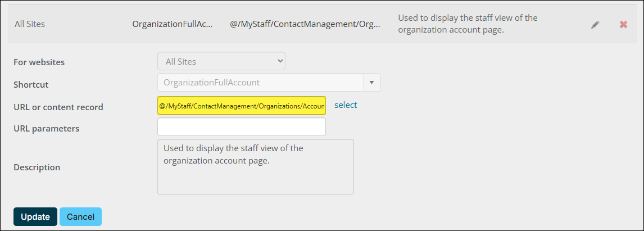The width and height of the screenshot is (644, 231).
Task: Click the Shortcut field label
Action: coord(31,84)
